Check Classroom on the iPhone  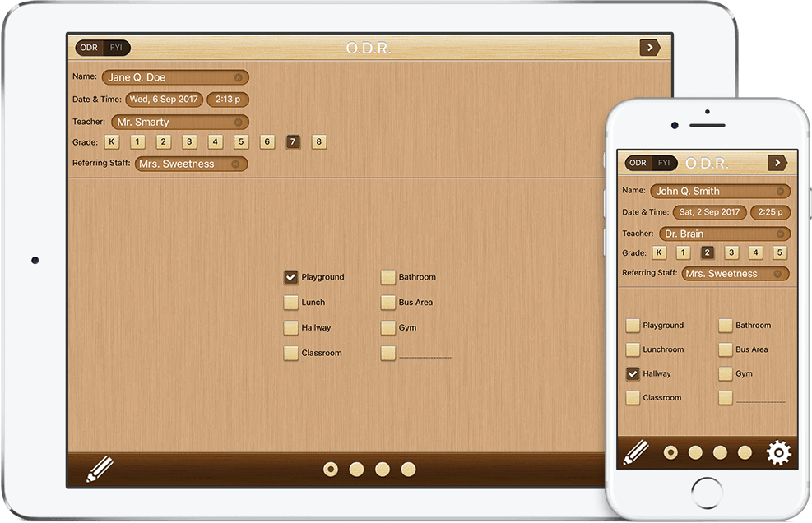[633, 398]
